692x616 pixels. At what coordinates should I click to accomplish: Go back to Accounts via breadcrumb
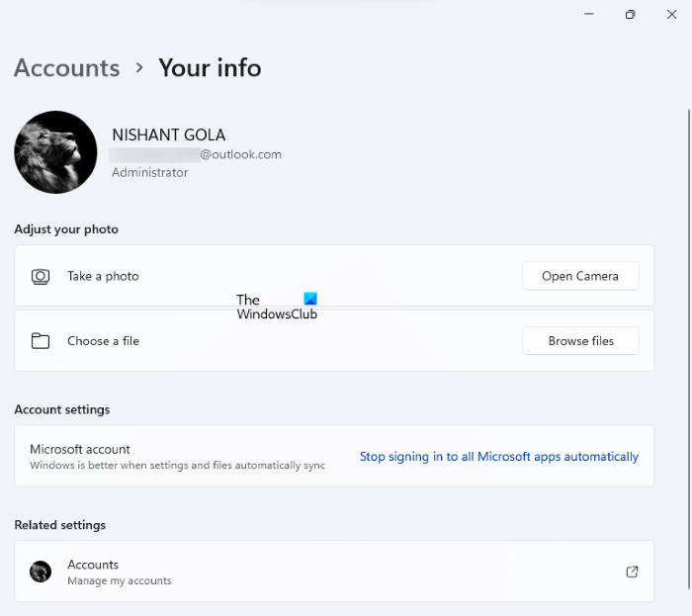pyautogui.click(x=66, y=67)
